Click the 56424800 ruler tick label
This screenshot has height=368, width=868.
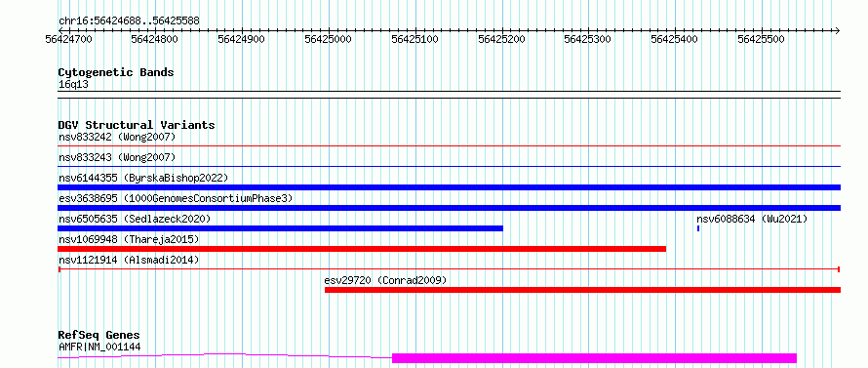click(x=154, y=39)
